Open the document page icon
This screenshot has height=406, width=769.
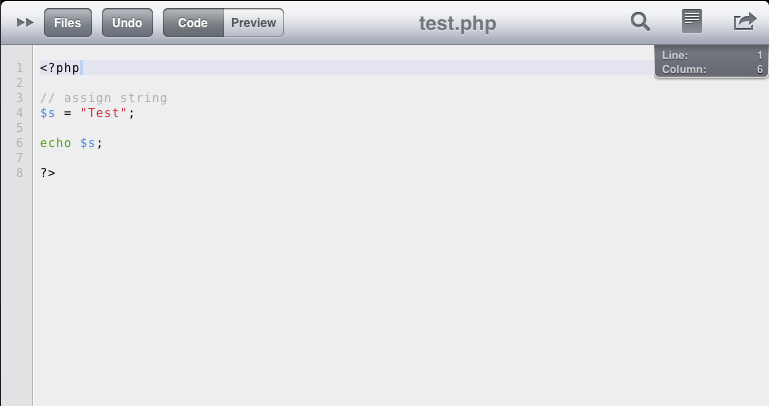[x=692, y=21]
